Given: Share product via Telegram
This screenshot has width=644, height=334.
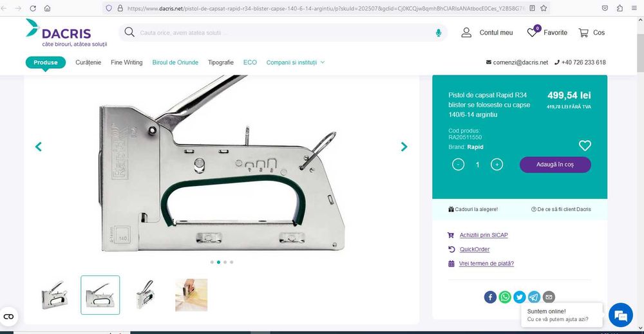Looking at the screenshot, I should (534, 297).
